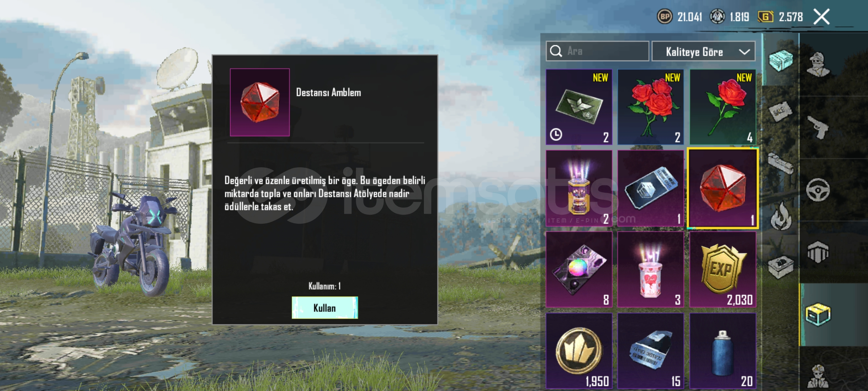Open the teal crate sidebar icon
Screen dimensions: 868x391
point(780,60)
